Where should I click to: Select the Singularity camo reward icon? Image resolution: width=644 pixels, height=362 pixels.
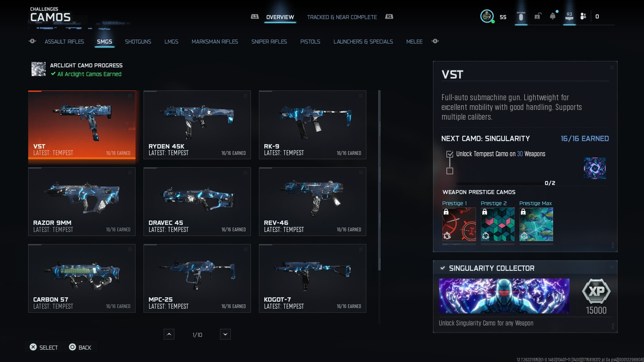(x=594, y=168)
